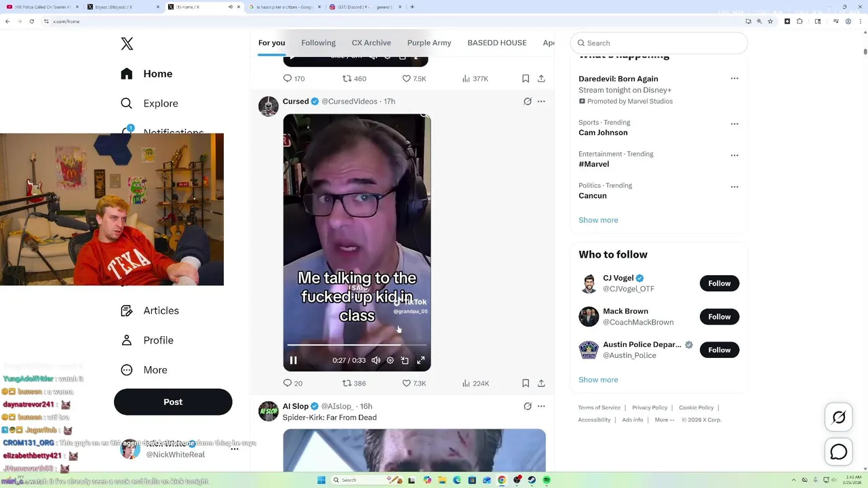This screenshot has width=868, height=488.
Task: Reply to the Cursed video post
Action: [292, 383]
